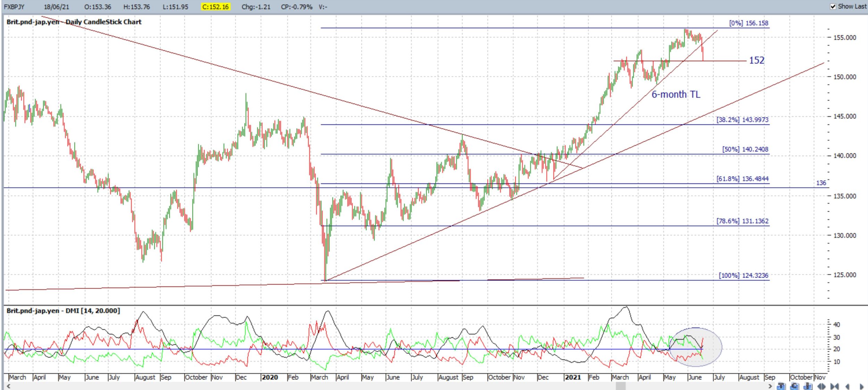Click the compress horizontal scale icon
868x390 pixels.
point(834,386)
